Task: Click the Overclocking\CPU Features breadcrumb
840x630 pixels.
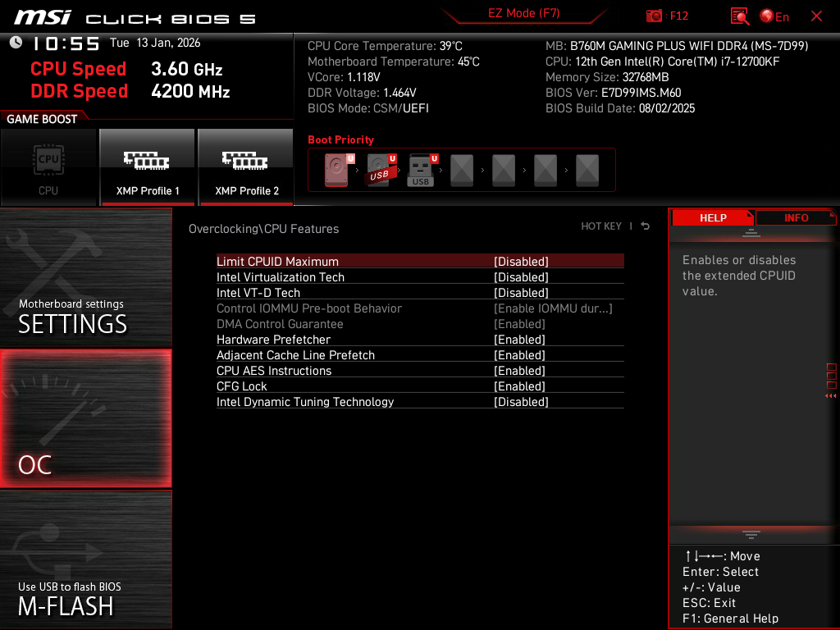Action: tap(263, 229)
